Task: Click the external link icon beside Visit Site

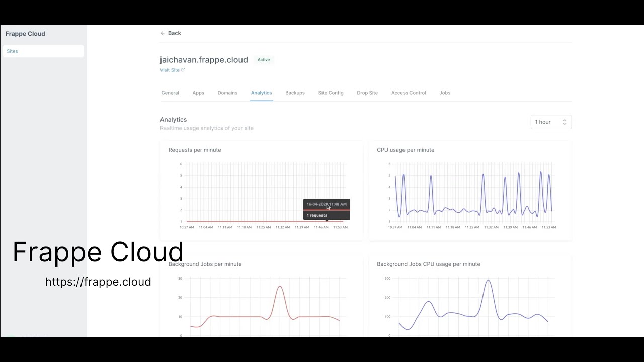Action: (183, 70)
